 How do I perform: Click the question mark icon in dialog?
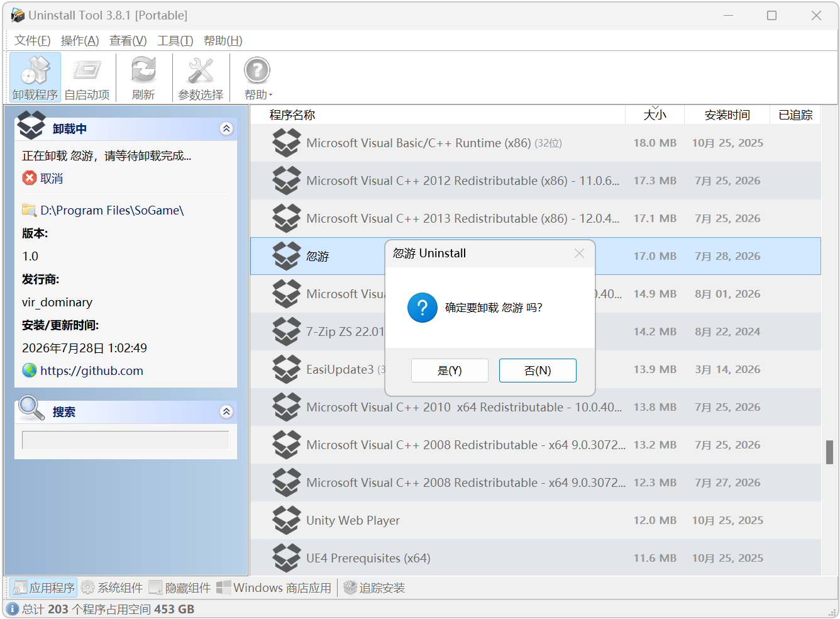click(x=423, y=308)
